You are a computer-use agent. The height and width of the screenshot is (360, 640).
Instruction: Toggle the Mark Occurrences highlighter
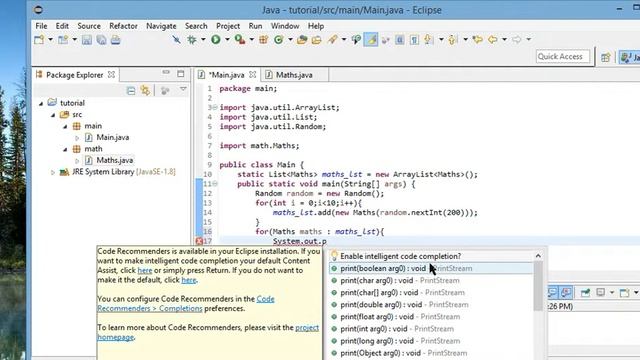tap(371, 40)
